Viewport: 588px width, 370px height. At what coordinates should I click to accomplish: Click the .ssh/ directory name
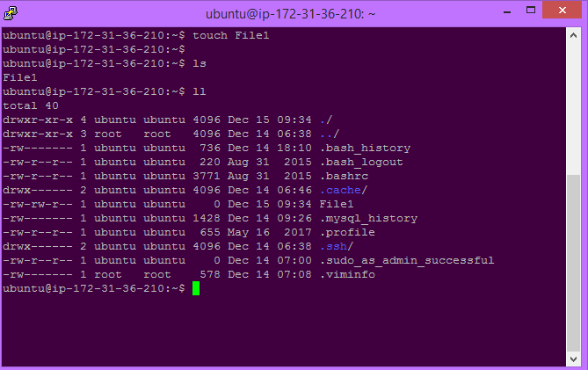pos(337,246)
